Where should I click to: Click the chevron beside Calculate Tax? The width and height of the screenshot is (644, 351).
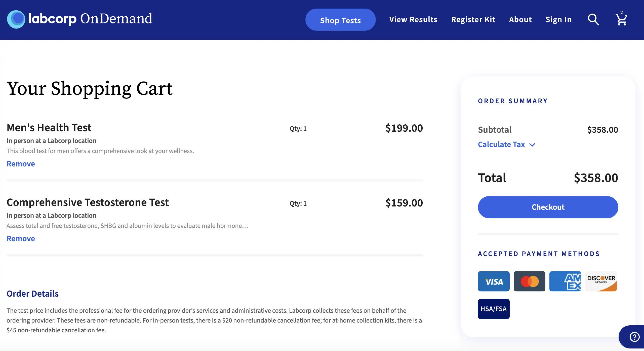[x=532, y=145]
